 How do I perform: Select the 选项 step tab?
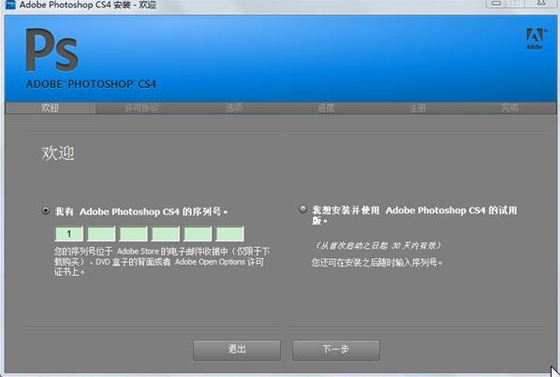(234, 108)
